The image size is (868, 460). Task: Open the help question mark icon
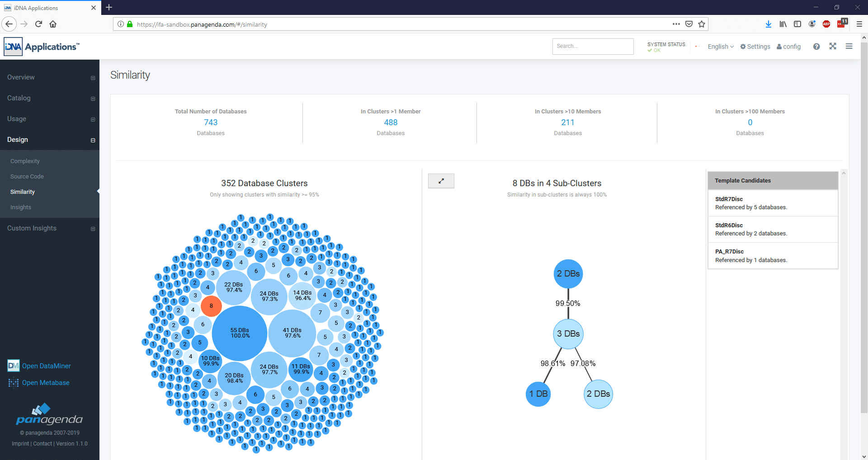tap(816, 47)
